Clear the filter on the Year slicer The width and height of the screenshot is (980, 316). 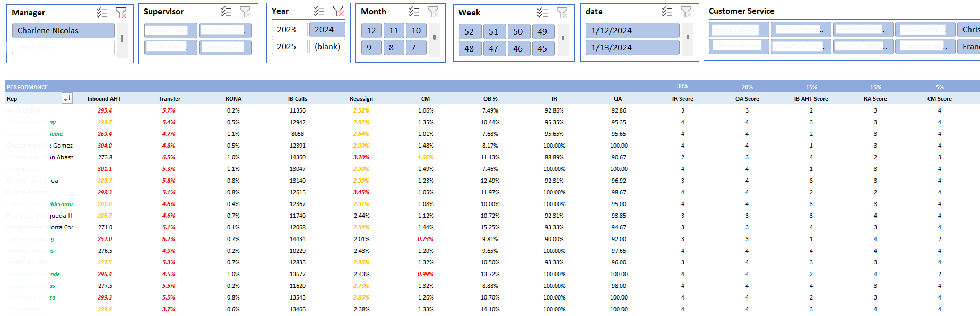click(338, 11)
